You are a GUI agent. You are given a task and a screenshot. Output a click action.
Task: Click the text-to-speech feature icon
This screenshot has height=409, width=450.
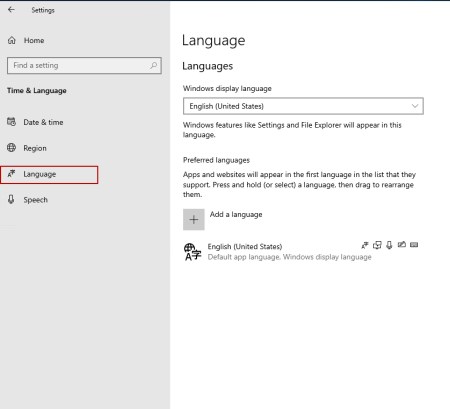point(377,245)
